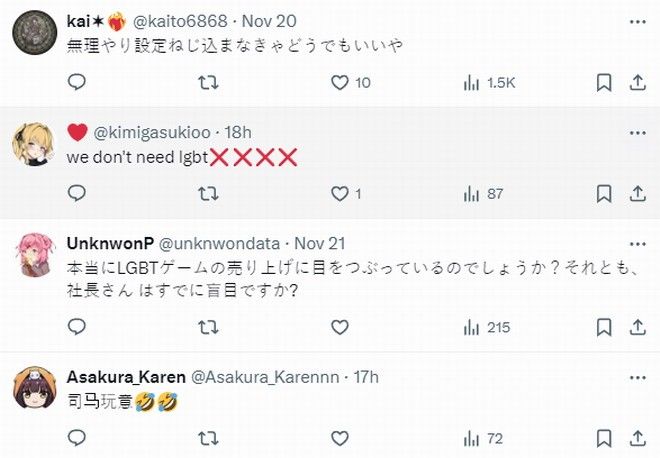
Task: Share UnknwonP's tweet
Action: pos(634,327)
